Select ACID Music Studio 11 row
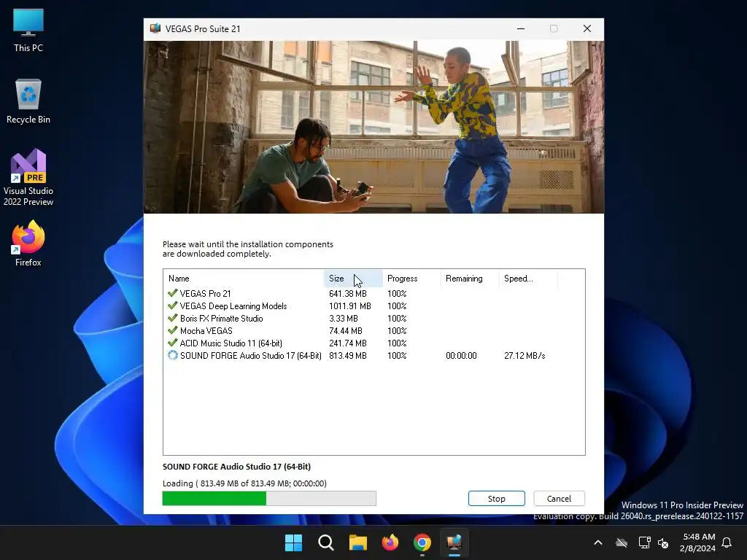Viewport: 747px width, 560px height. (374, 343)
